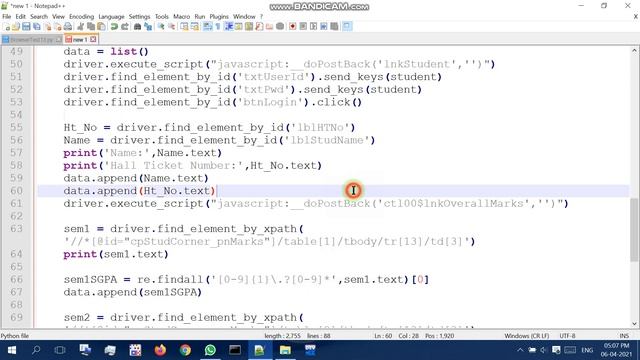Image resolution: width=640 pixels, height=360 pixels.
Task: Open the Language menu
Action: click(x=111, y=16)
